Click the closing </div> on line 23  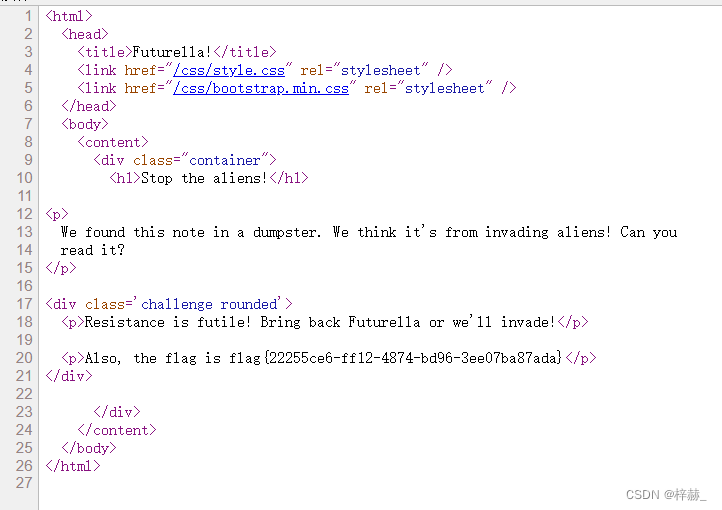[x=117, y=412]
